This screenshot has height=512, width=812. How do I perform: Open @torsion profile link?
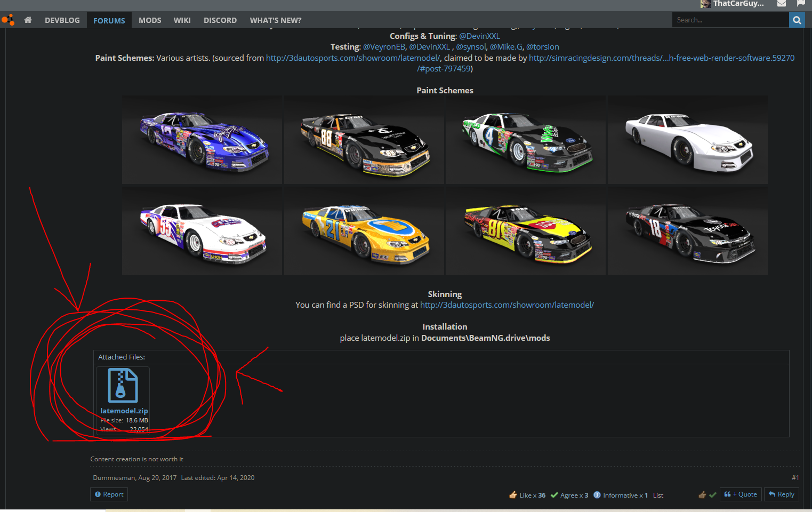coord(543,47)
